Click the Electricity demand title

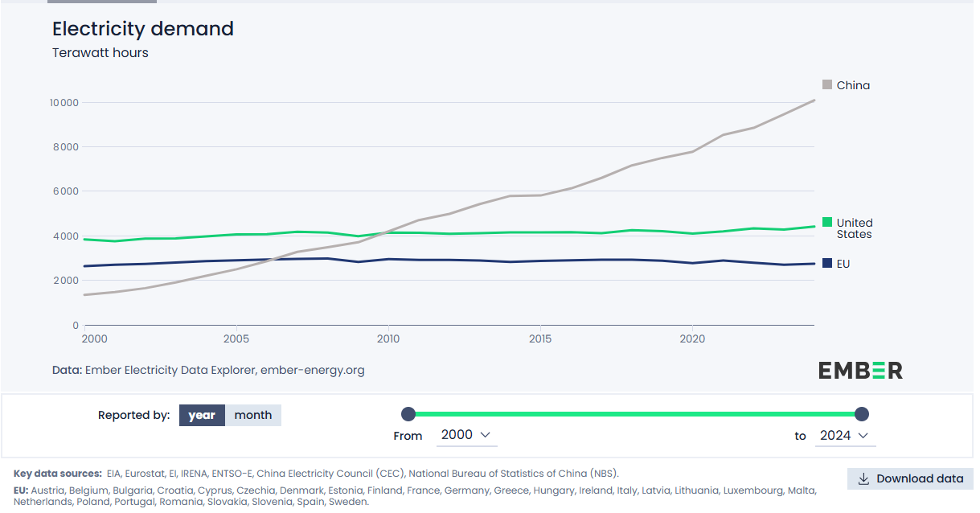pos(142,29)
